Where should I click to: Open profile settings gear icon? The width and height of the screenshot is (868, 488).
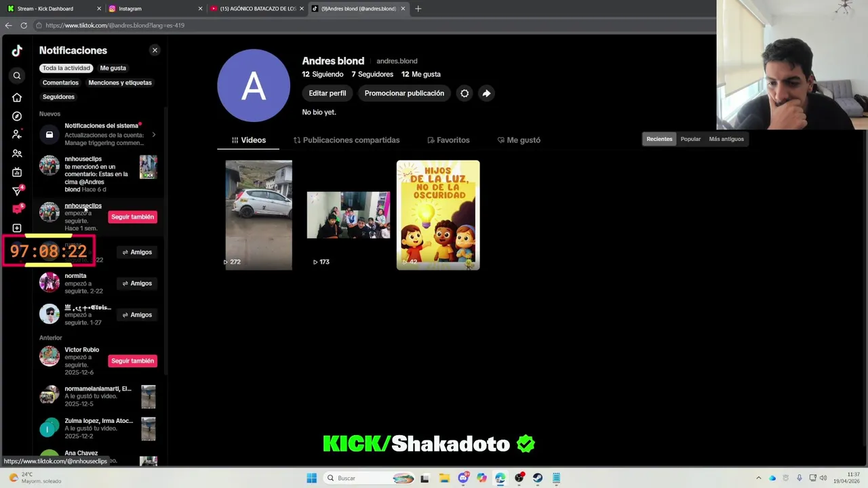465,94
